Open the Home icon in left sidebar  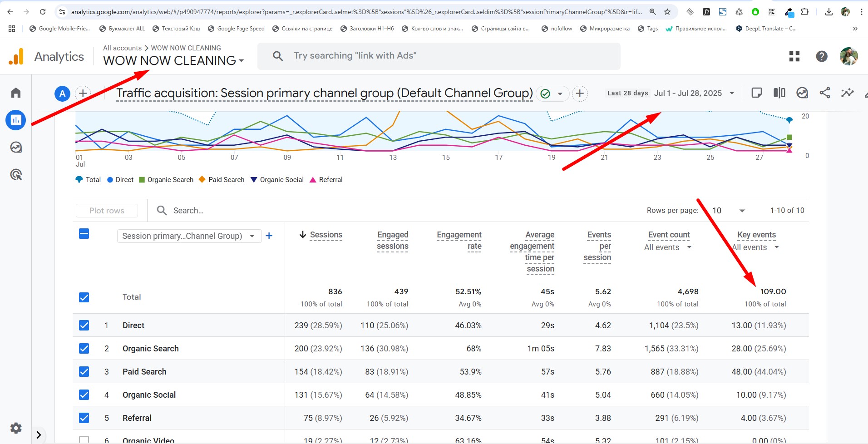pyautogui.click(x=16, y=93)
